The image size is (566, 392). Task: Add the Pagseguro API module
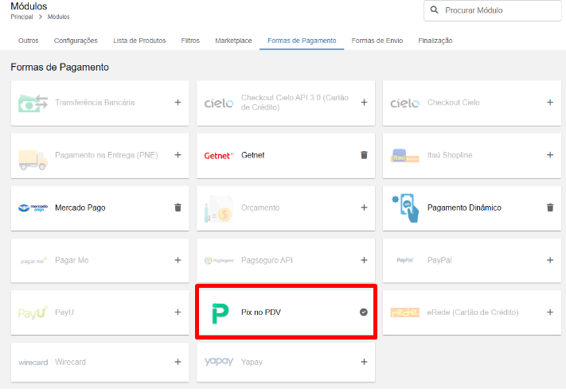[365, 260]
